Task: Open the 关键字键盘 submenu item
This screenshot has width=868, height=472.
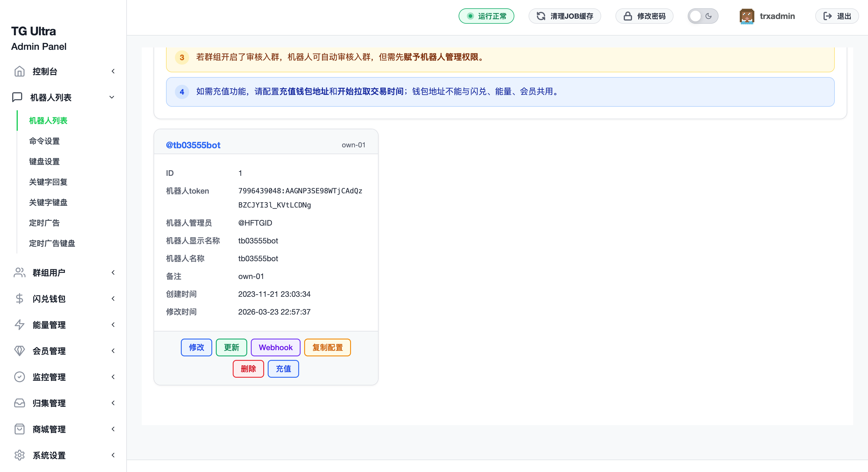Action: (48, 202)
